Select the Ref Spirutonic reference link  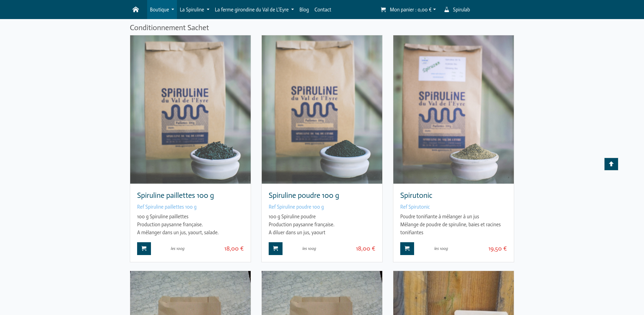click(415, 207)
